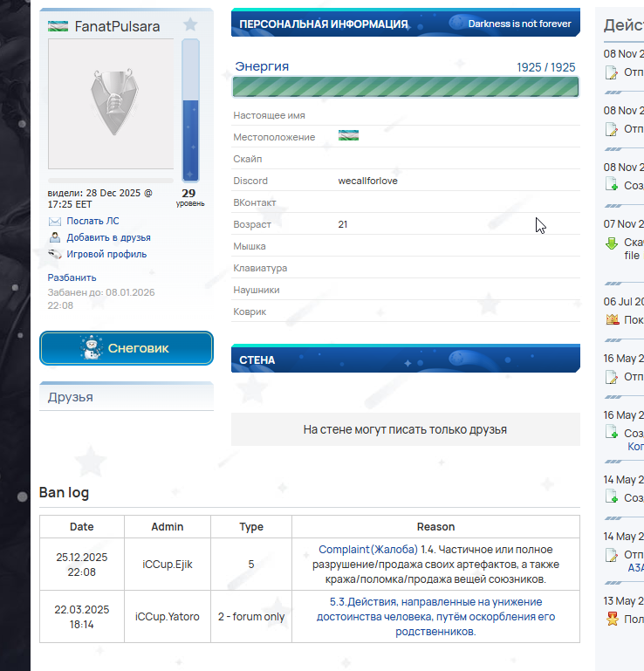
Task: Click the blue level progress bar
Action: point(190,111)
